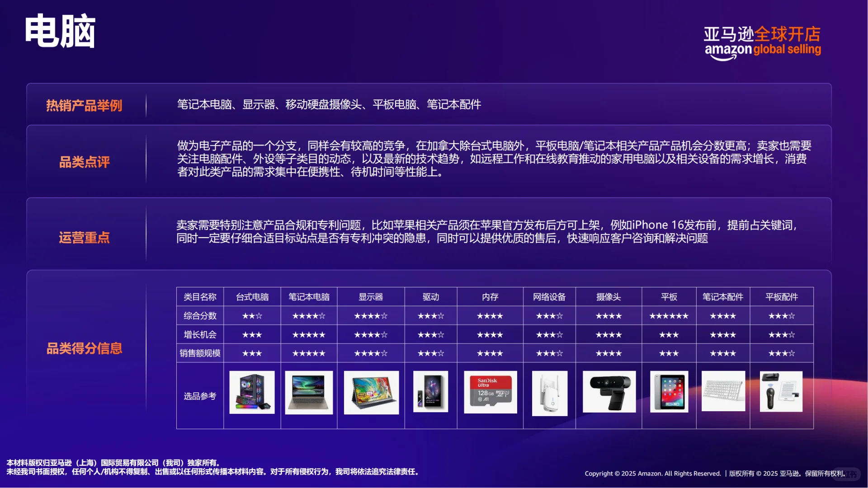Viewport: 868px width, 488px height.
Task: Click the 选品参考 row label
Action: [x=199, y=396]
